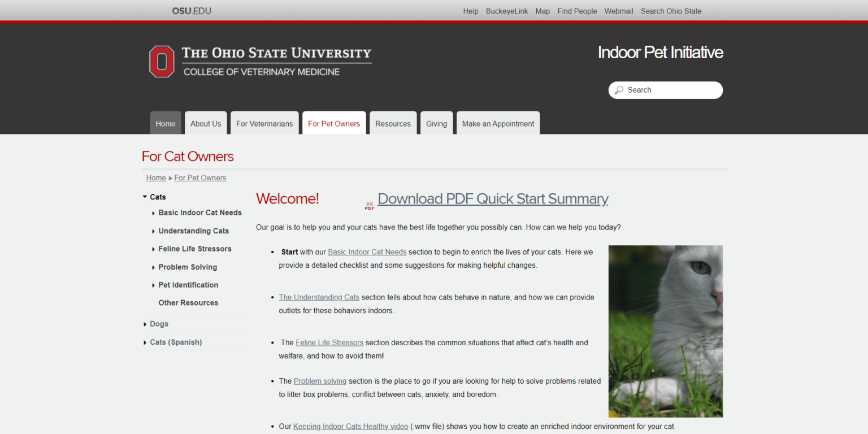Click the PDF icon beside the download link
This screenshot has height=434, width=868.
click(x=369, y=204)
